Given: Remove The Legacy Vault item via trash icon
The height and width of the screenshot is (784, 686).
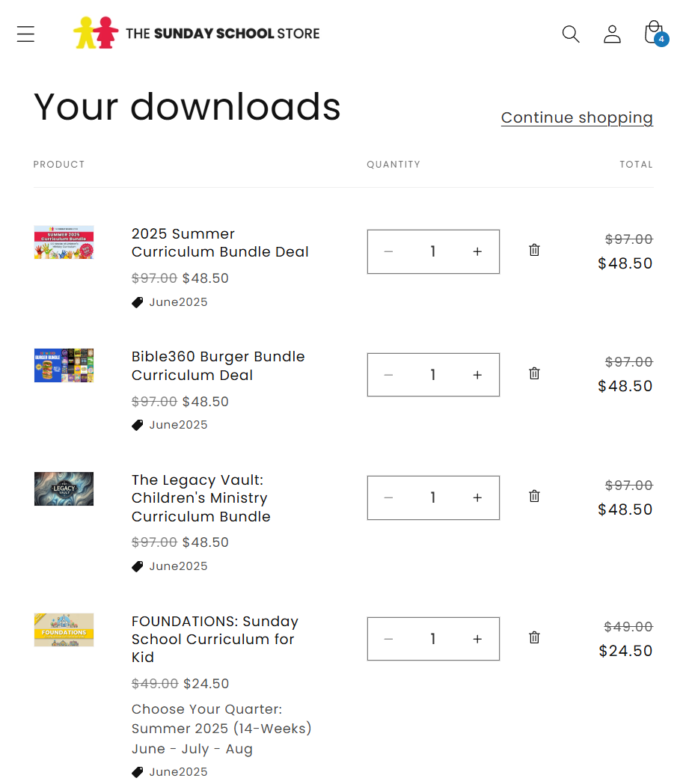Looking at the screenshot, I should (534, 496).
